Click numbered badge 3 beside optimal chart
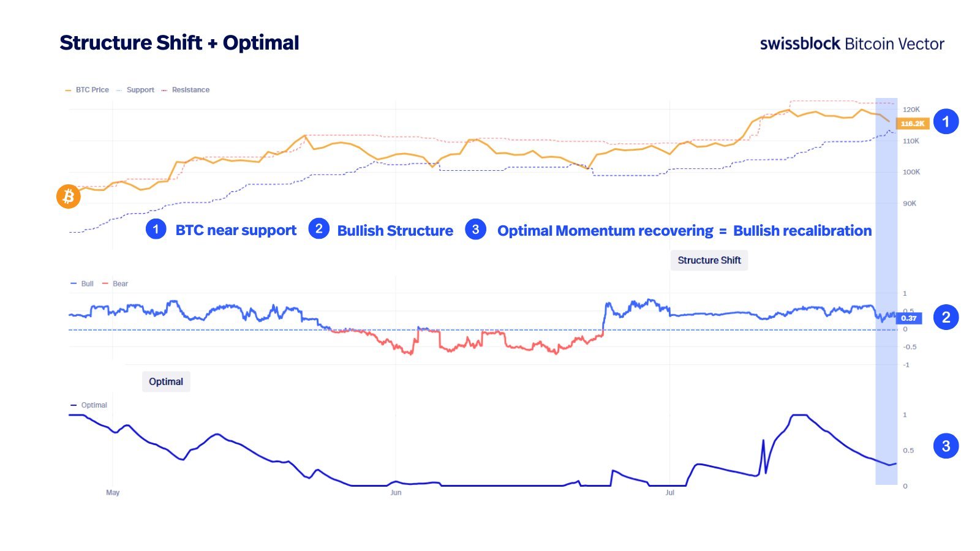 point(946,446)
